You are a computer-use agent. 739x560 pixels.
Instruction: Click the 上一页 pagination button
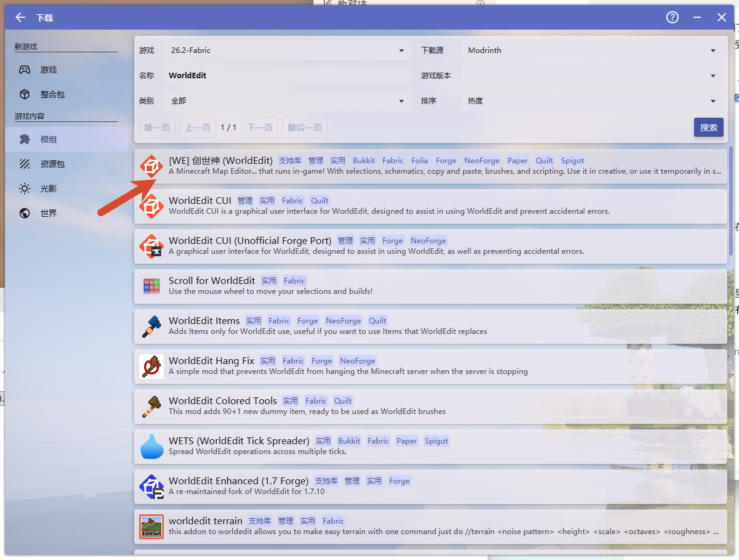click(x=198, y=128)
